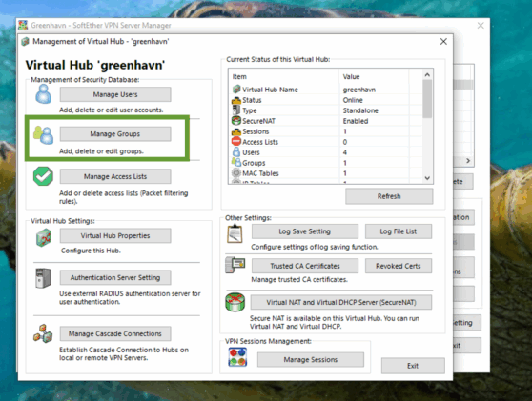Open Authentication Server Setting

click(115, 277)
